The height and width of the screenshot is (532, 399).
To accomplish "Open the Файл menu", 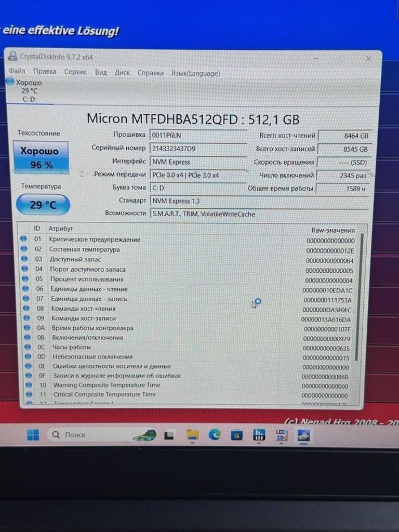I will [17, 71].
